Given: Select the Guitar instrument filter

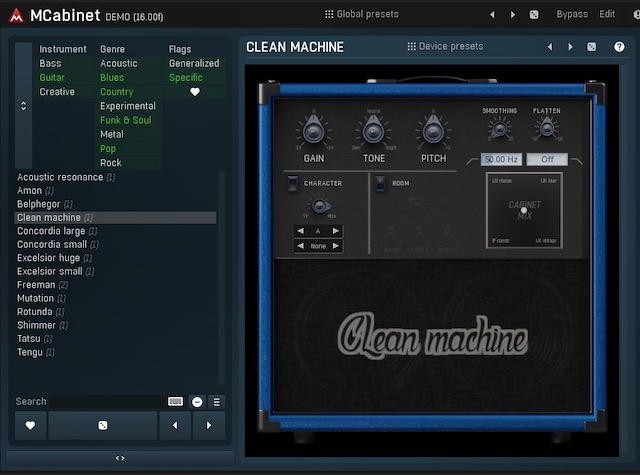Looking at the screenshot, I should 52,77.
